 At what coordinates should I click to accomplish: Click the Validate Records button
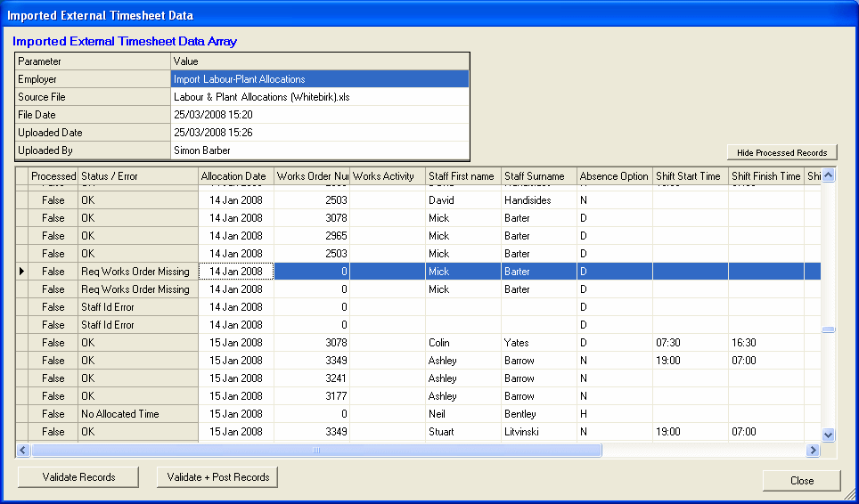(78, 477)
